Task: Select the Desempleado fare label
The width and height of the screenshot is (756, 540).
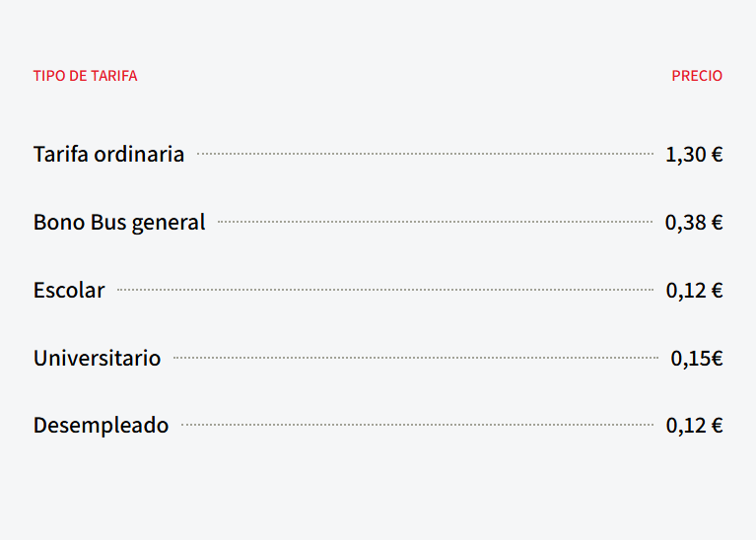Action: [101, 426]
